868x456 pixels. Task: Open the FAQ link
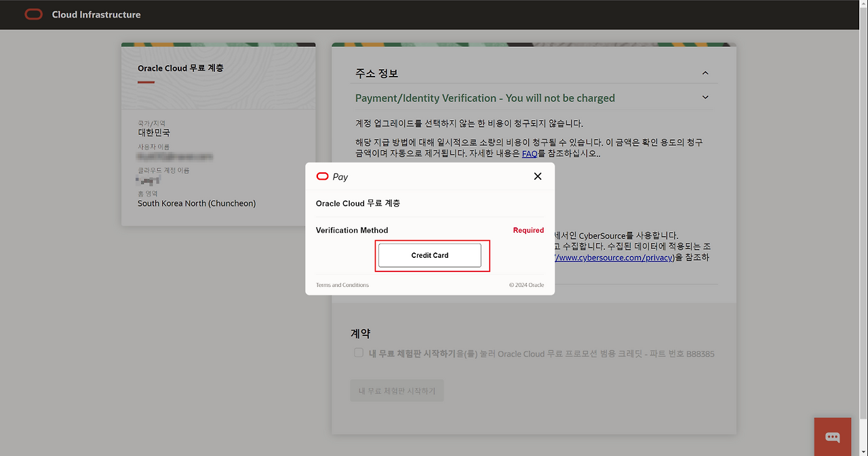(x=530, y=154)
